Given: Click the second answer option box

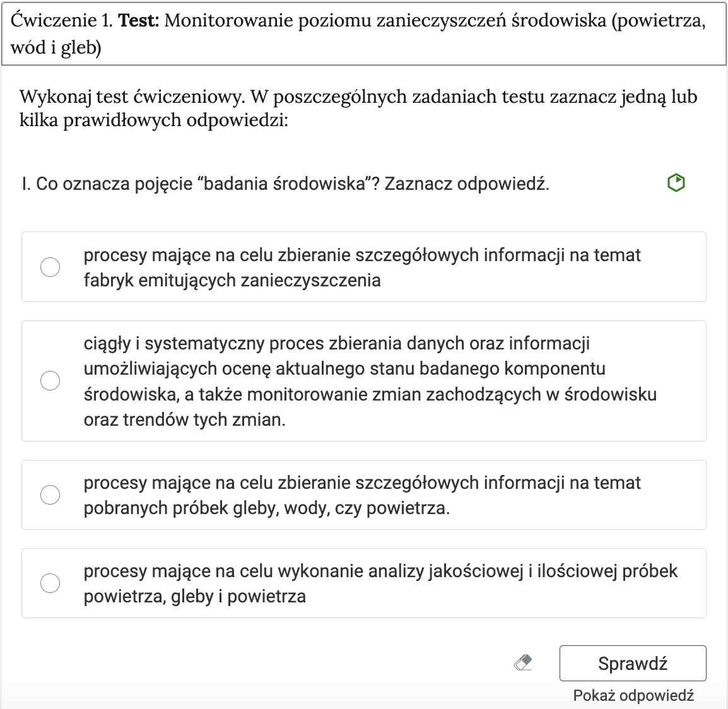Looking at the screenshot, I should (x=364, y=380).
